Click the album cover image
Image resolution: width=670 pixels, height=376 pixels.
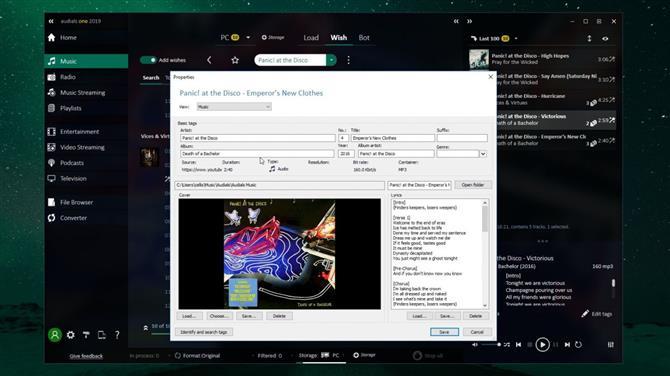coord(279,254)
